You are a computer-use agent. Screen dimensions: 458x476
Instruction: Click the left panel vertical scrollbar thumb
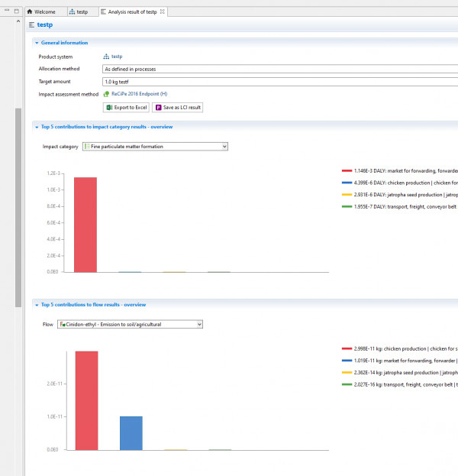[x=18, y=208]
